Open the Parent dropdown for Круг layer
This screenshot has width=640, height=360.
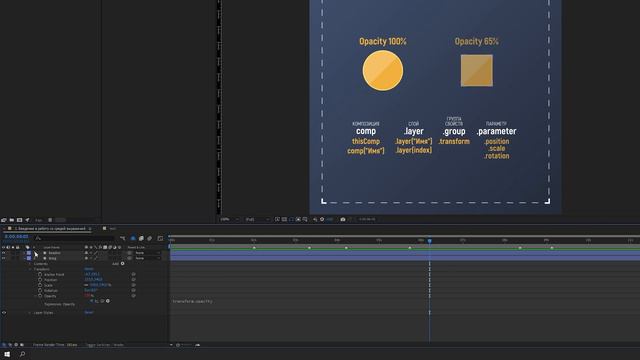click(x=148, y=258)
